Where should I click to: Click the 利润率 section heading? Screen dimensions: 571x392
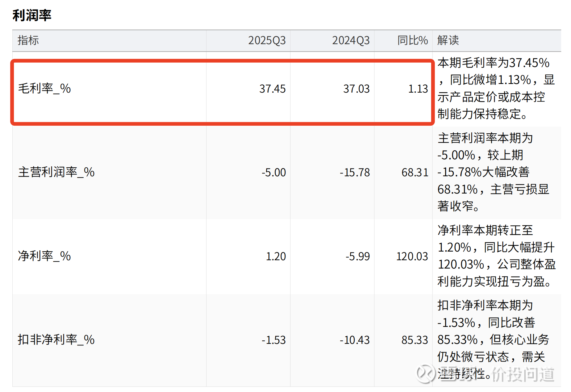(32, 15)
